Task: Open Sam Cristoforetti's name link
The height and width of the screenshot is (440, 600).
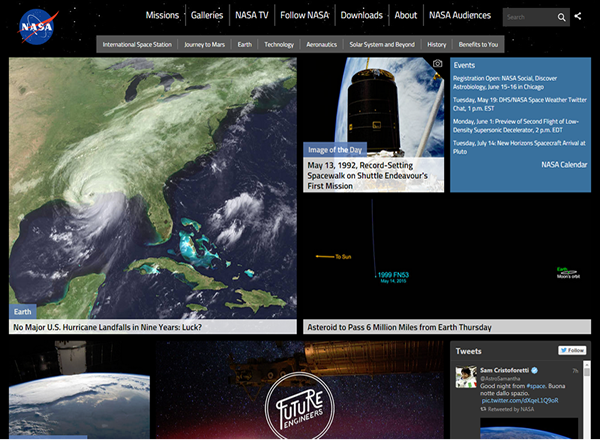Action: coord(504,370)
